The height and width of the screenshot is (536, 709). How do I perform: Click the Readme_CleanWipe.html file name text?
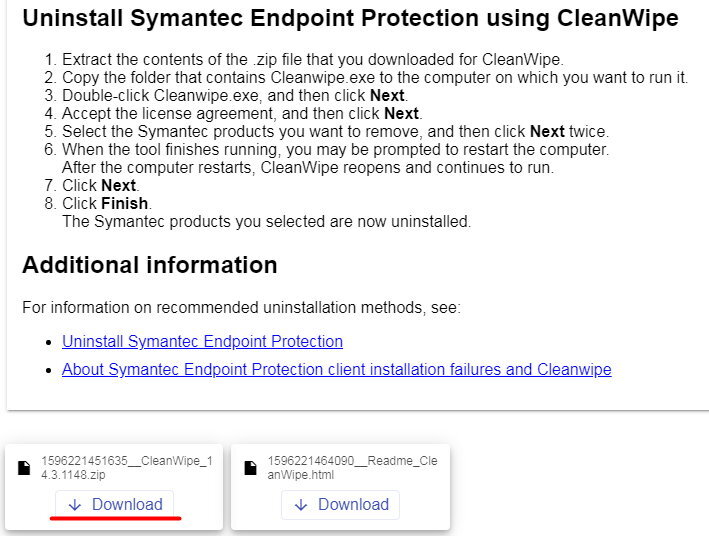tap(352, 468)
